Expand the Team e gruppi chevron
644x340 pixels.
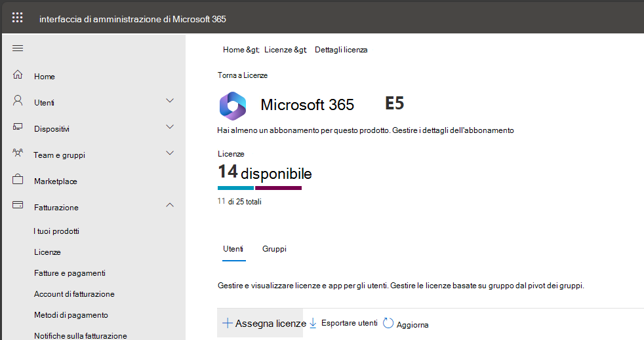[x=170, y=153]
